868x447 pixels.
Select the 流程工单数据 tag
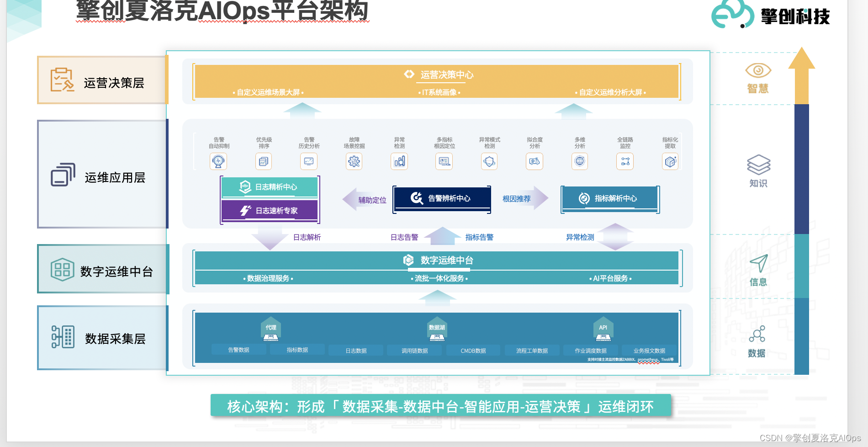(x=532, y=351)
